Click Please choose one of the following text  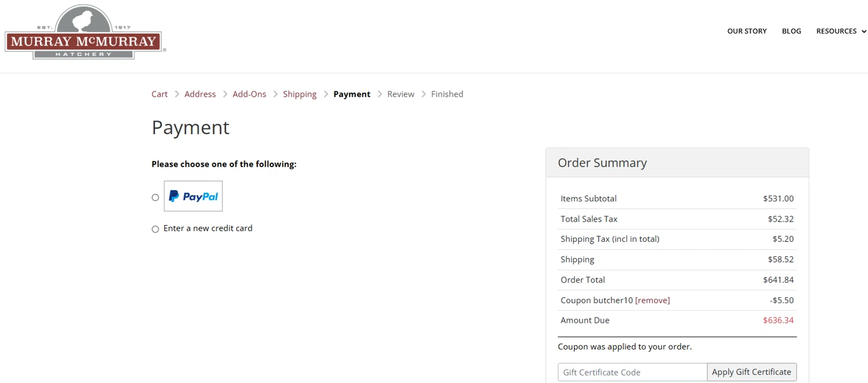[x=224, y=164]
